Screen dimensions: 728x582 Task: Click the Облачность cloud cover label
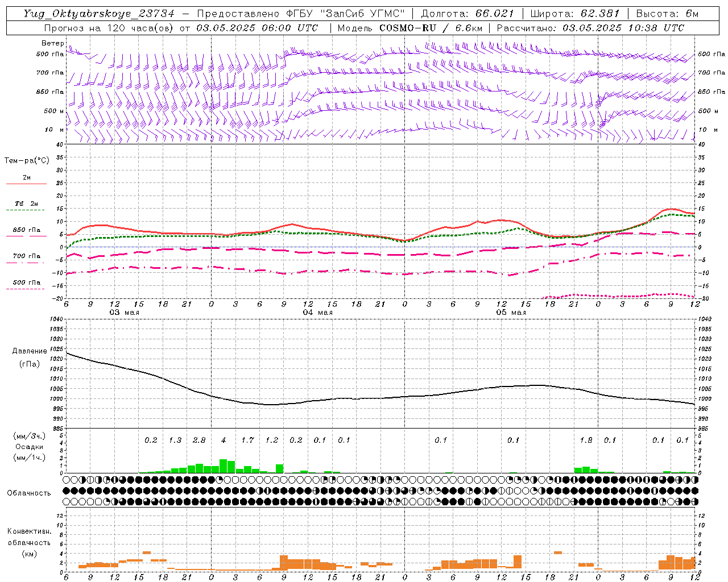29,493
